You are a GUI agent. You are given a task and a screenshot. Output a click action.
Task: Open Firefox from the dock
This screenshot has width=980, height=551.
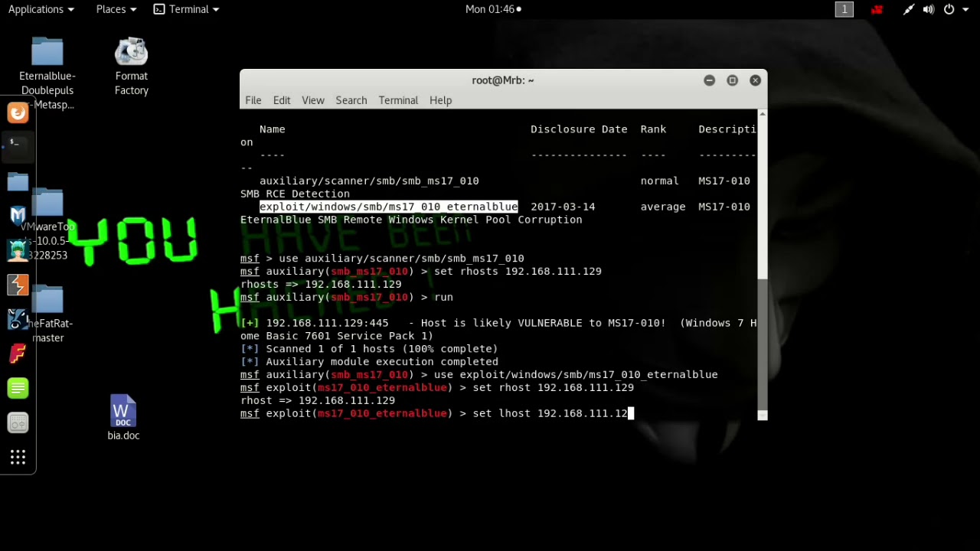(x=18, y=113)
